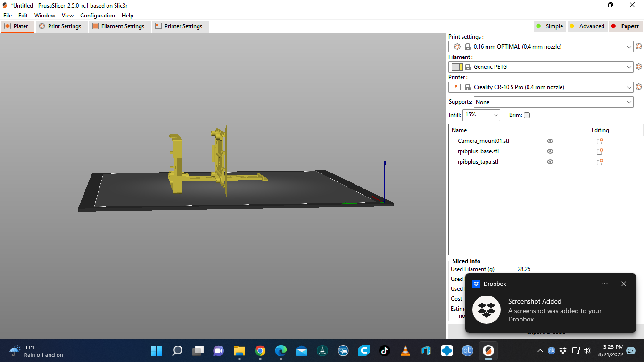Open the Dropbox notification options menu

[605, 284]
